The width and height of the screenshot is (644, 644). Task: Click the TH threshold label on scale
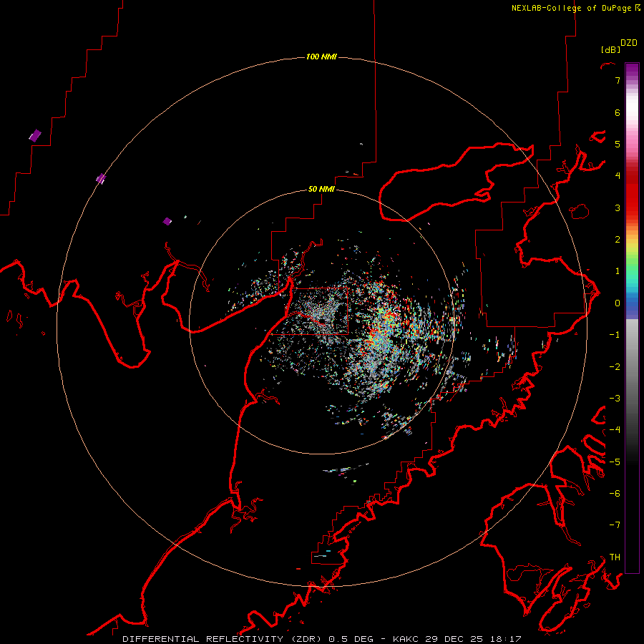[615, 557]
